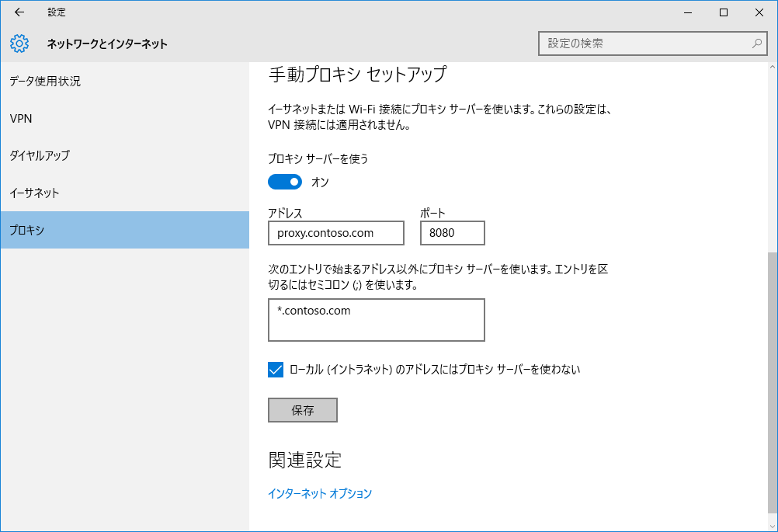Click the settings gear icon
The image size is (778, 532).
[20, 43]
